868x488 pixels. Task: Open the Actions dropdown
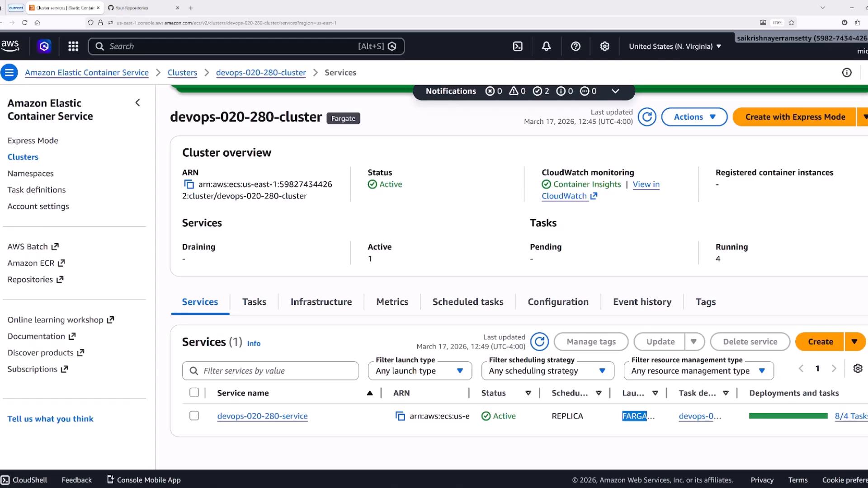click(x=694, y=117)
